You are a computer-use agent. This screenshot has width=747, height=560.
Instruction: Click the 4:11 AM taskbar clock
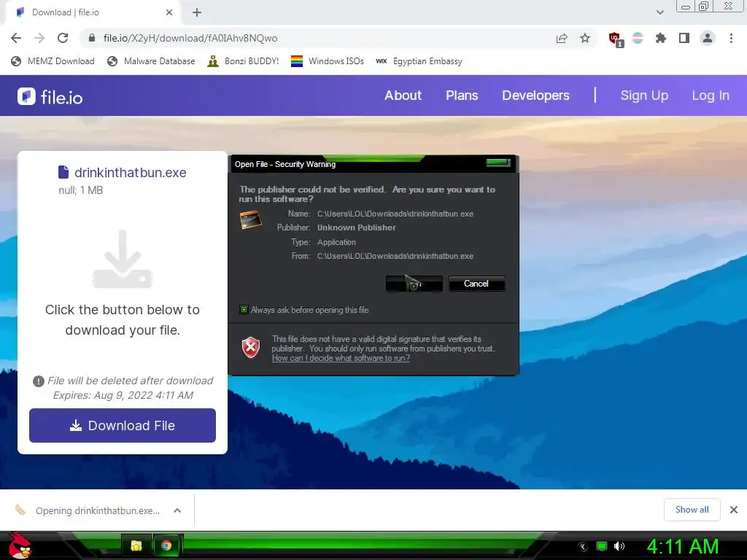pos(682,546)
